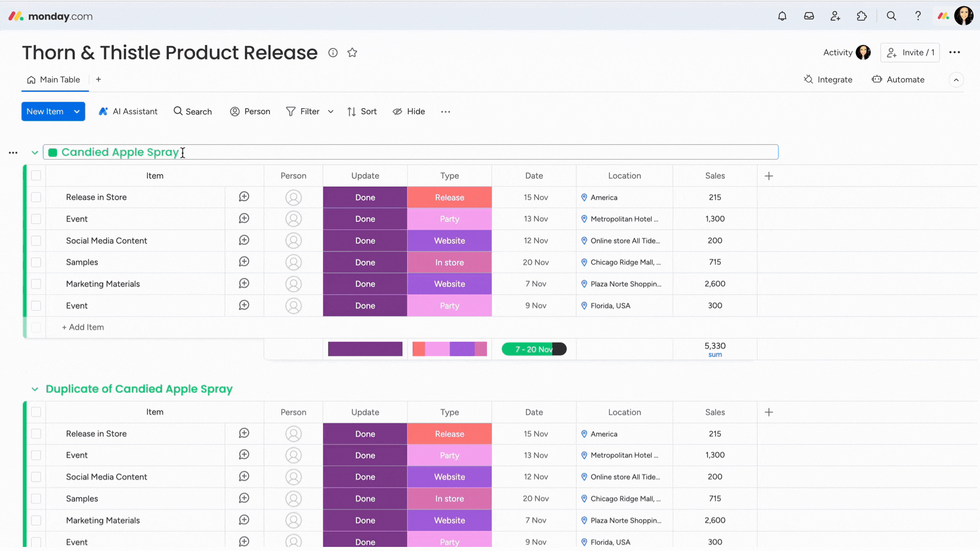The image size is (980, 551).
Task: Add a new board view with plus
Action: pyautogui.click(x=99, y=80)
